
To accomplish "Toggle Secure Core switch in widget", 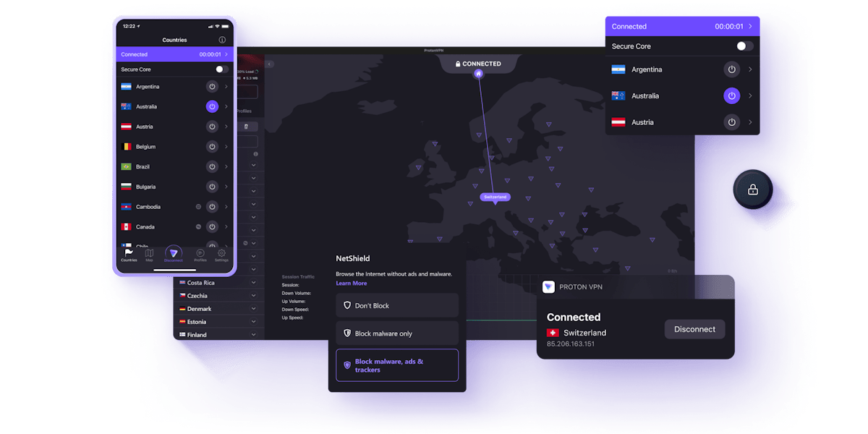I will point(744,46).
